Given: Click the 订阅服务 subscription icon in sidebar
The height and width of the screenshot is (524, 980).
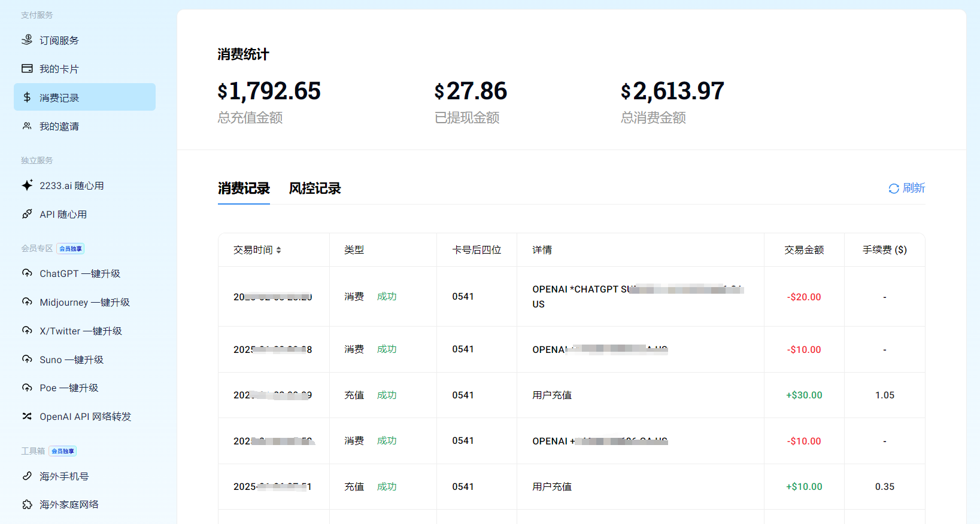Looking at the screenshot, I should click(x=27, y=40).
